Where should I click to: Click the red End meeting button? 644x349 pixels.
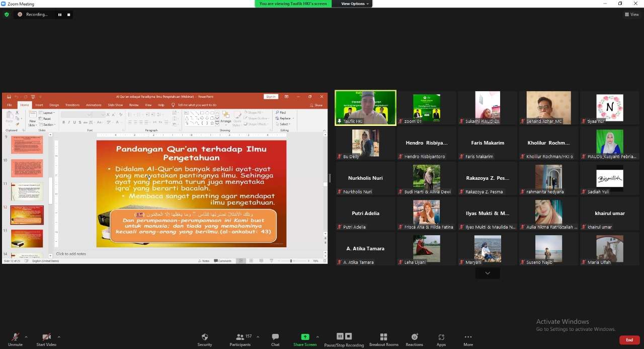coord(629,340)
